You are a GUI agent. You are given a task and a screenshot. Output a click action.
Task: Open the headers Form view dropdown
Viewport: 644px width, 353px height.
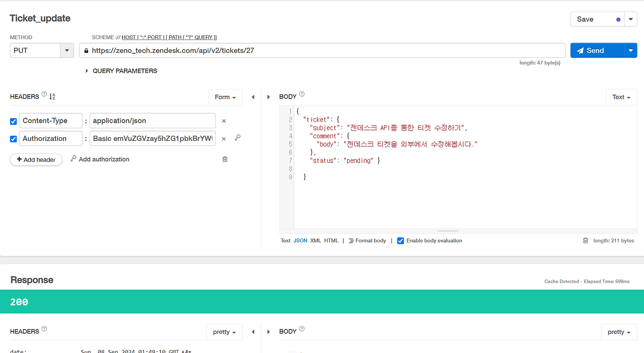pyautogui.click(x=225, y=97)
